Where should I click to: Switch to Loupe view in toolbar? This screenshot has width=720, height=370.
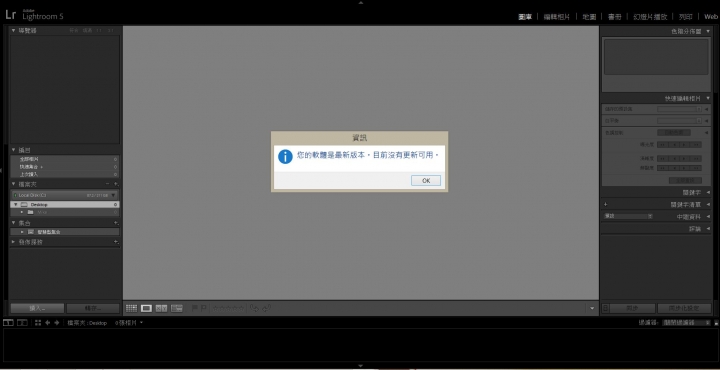146,308
